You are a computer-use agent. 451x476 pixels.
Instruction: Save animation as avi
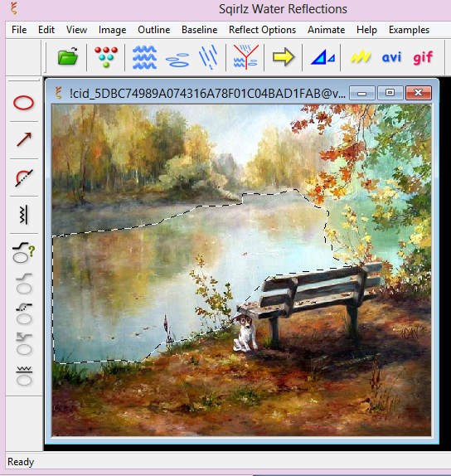(391, 57)
